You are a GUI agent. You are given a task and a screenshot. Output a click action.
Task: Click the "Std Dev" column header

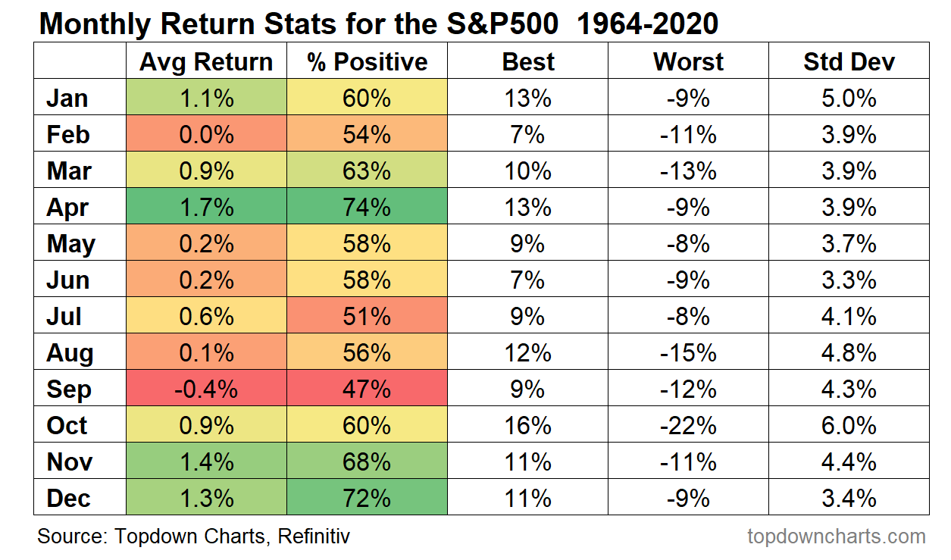(849, 61)
